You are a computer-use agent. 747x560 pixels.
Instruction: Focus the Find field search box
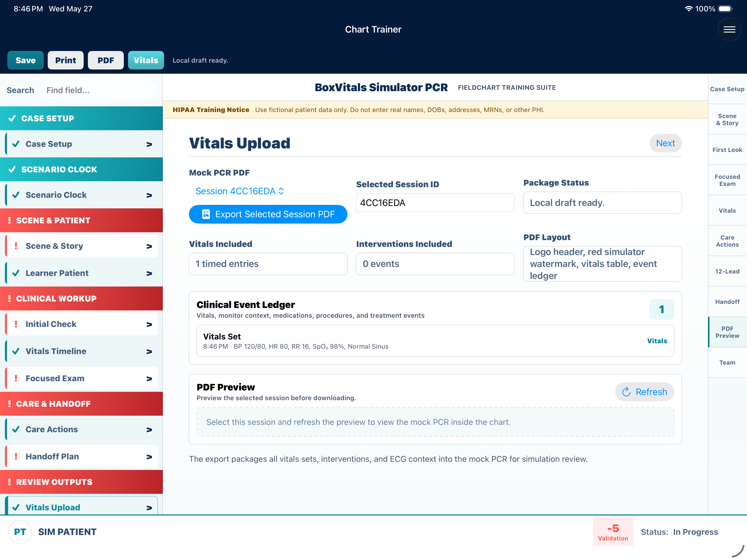coord(98,90)
